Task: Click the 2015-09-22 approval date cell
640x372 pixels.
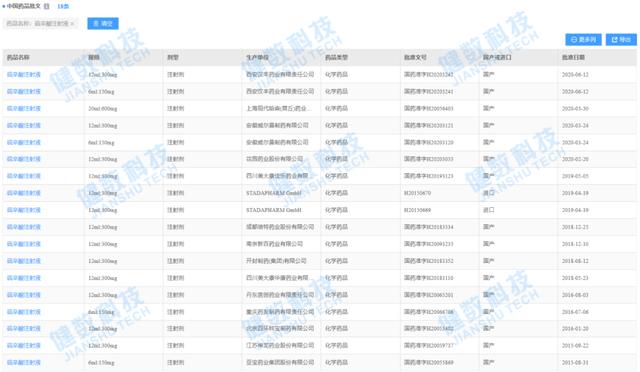Action: click(x=575, y=345)
